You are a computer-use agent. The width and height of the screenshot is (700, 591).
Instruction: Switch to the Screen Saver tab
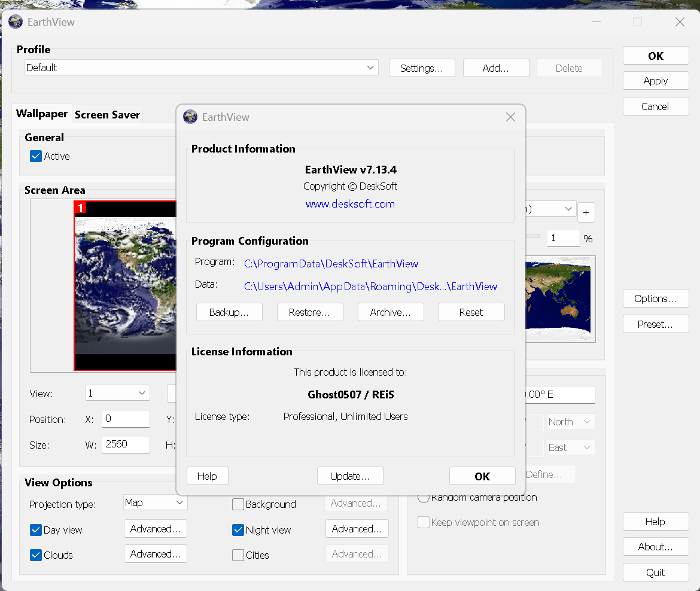pyautogui.click(x=107, y=115)
